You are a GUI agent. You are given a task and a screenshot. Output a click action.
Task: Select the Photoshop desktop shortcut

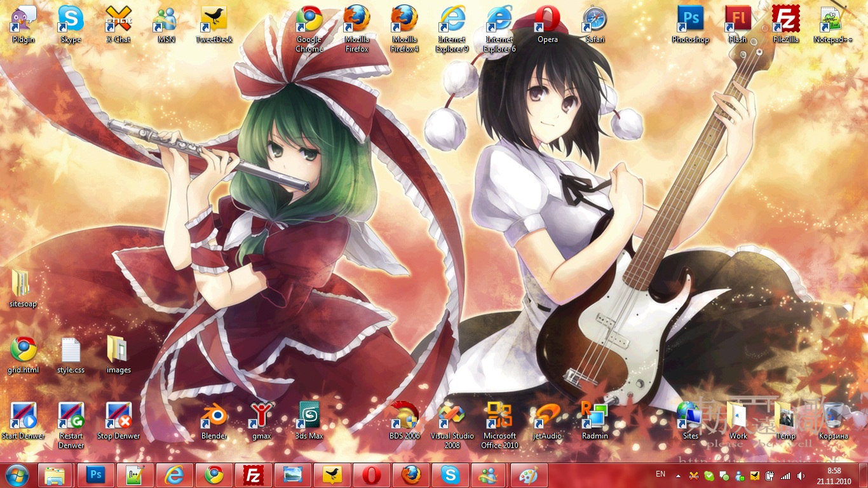690,24
